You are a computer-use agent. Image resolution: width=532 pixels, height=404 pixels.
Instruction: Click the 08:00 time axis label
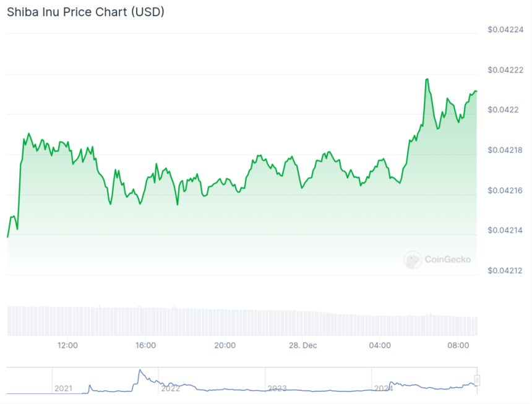(458, 345)
